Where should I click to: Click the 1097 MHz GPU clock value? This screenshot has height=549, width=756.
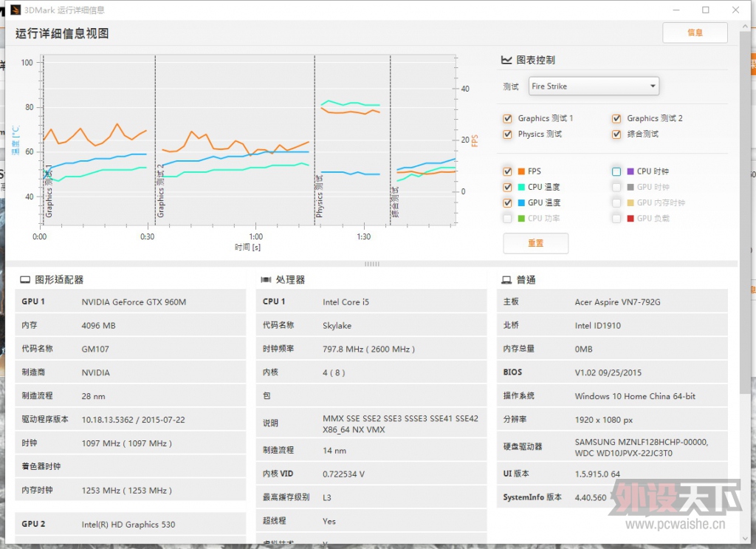click(126, 443)
